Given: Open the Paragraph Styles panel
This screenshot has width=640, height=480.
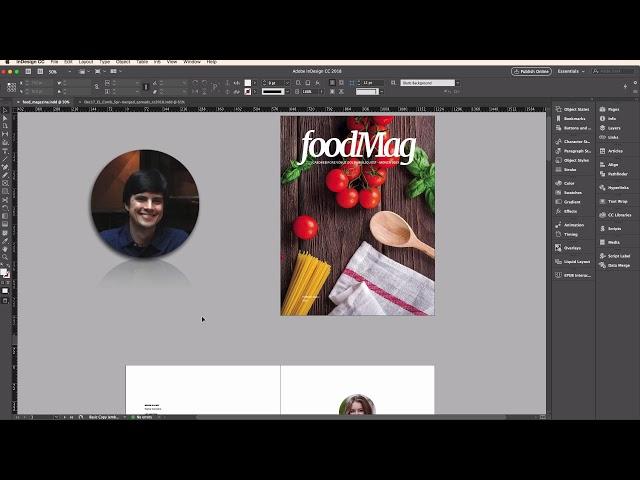Looking at the screenshot, I should click(x=573, y=151).
